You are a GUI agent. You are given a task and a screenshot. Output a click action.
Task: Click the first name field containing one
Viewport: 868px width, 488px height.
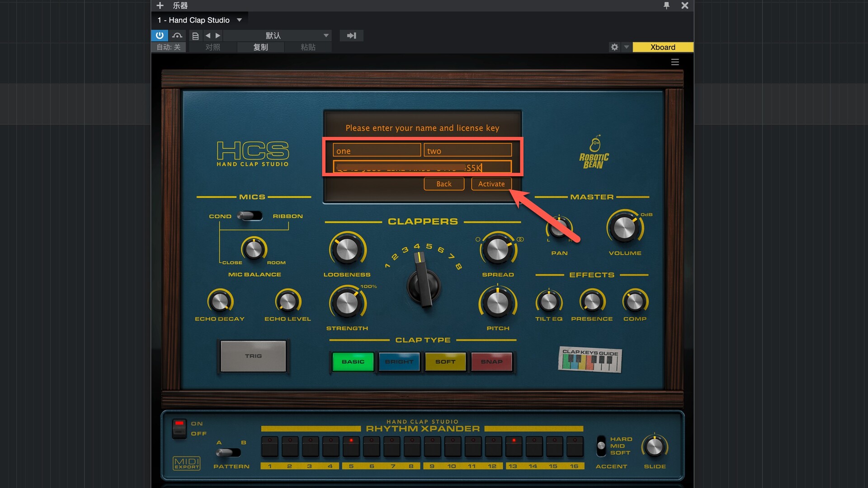tap(377, 150)
